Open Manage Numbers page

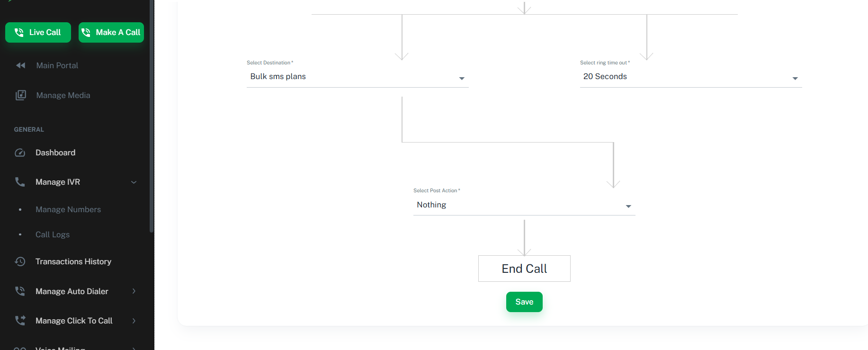tap(68, 209)
